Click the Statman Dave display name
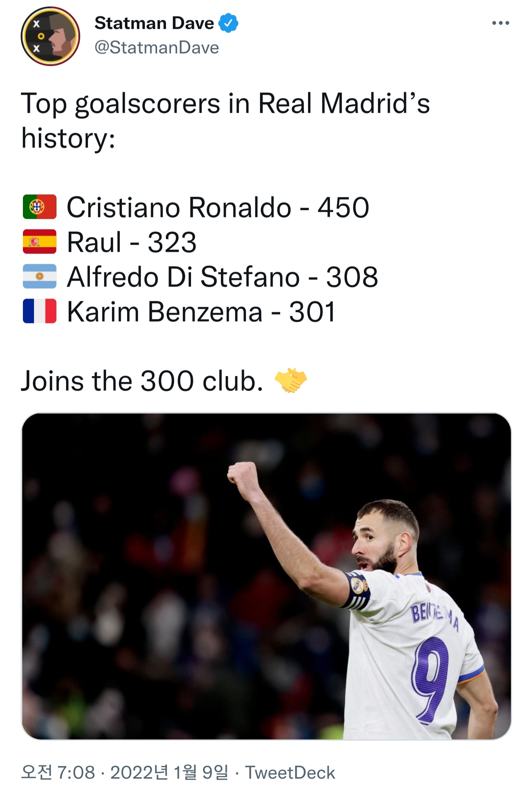This screenshot has height=792, width=532. [x=154, y=23]
